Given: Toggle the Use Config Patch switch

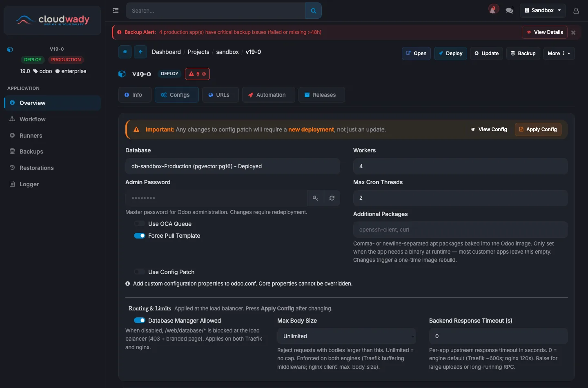Looking at the screenshot, I should pyautogui.click(x=140, y=272).
